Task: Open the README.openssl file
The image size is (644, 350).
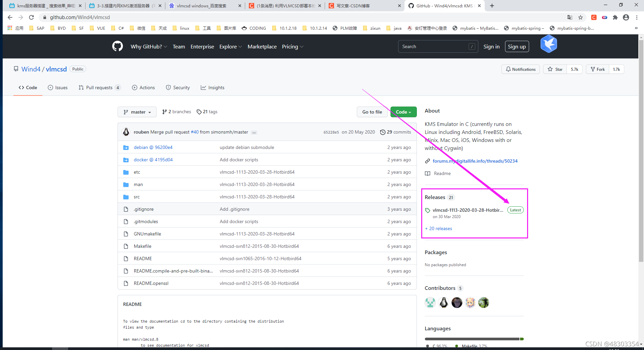Action: click(151, 283)
